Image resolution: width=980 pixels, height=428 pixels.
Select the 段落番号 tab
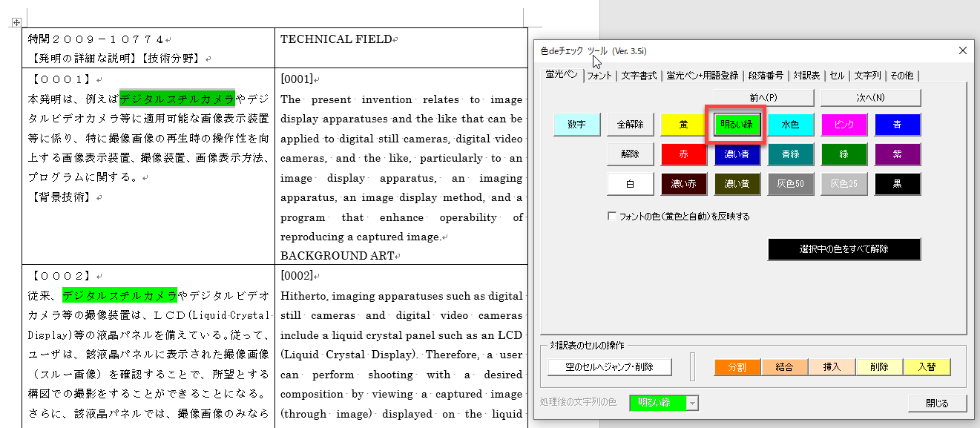(x=766, y=76)
